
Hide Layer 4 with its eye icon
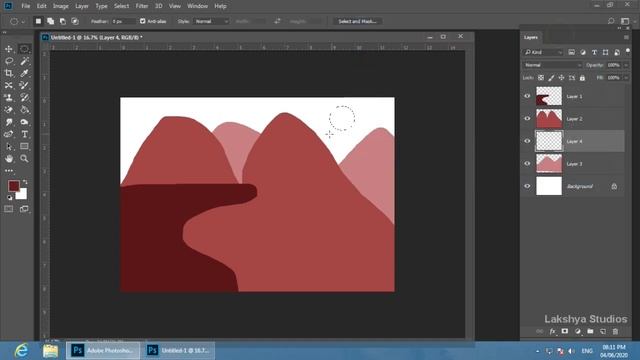pos(527,141)
